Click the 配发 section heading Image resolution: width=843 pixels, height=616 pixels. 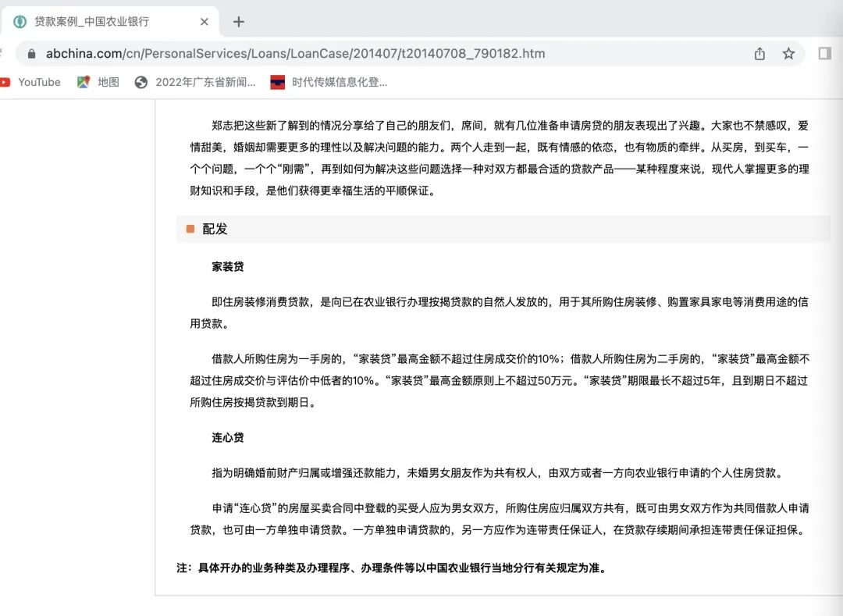(x=215, y=229)
